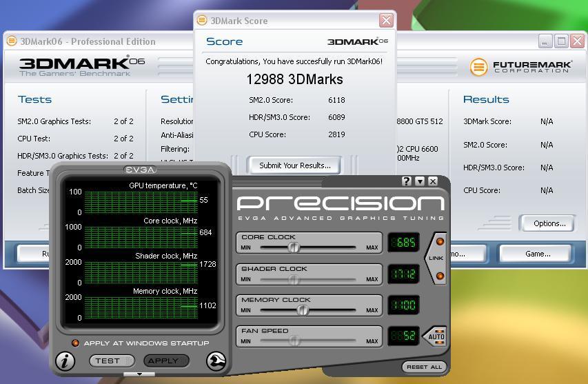Click the Core Clock value display 685

click(x=403, y=242)
